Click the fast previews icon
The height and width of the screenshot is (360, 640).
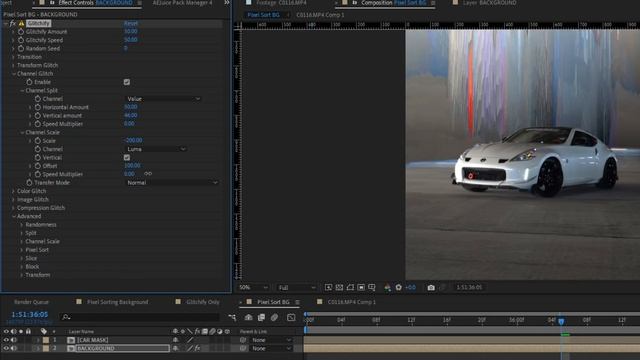point(328,287)
